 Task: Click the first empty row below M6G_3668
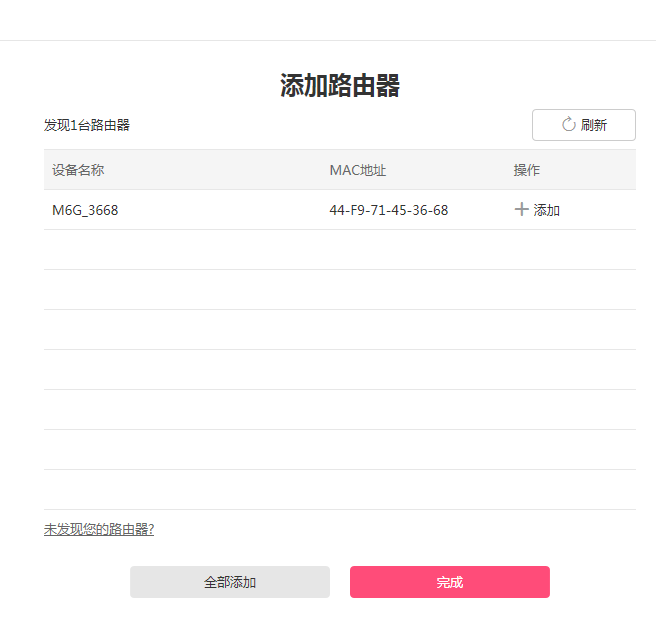point(340,250)
